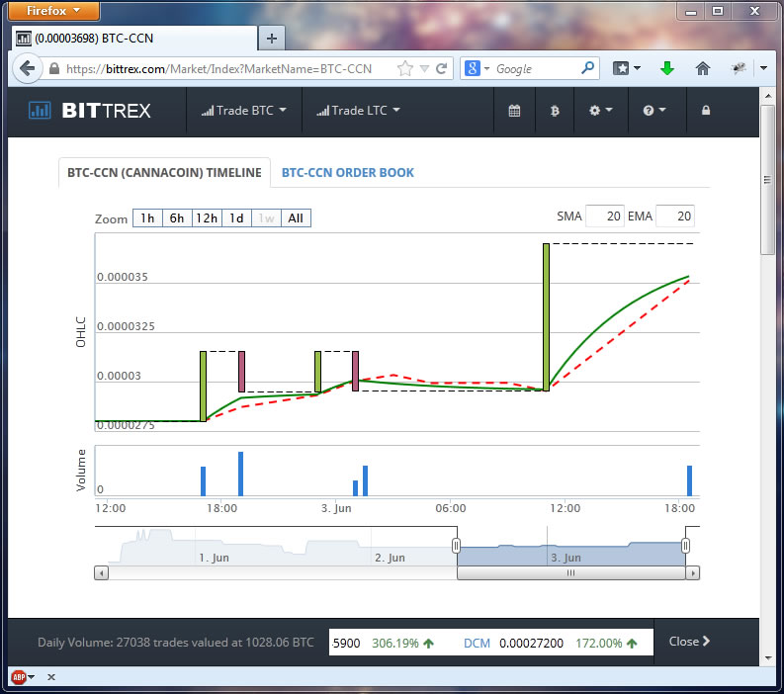Open a new tab with plus button
The height and width of the screenshot is (694, 784).
[272, 38]
